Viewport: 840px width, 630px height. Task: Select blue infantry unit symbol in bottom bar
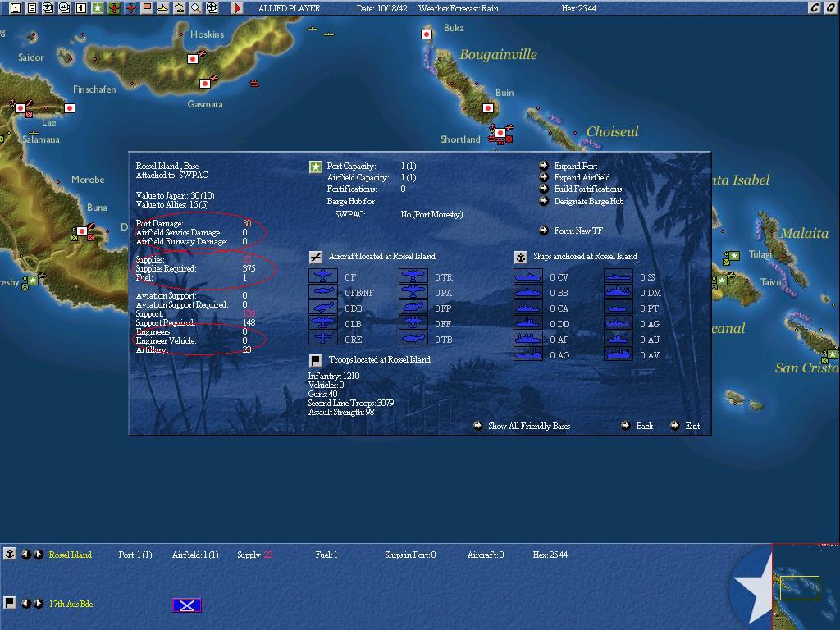(x=187, y=605)
